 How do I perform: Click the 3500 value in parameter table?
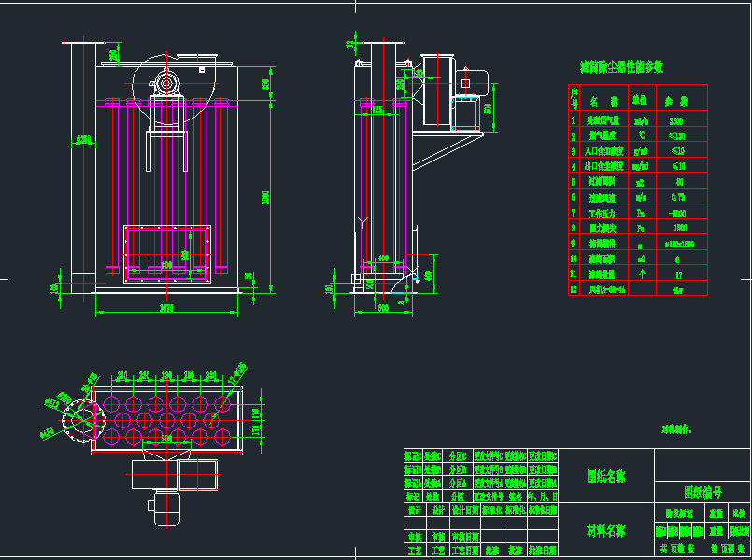click(676, 121)
